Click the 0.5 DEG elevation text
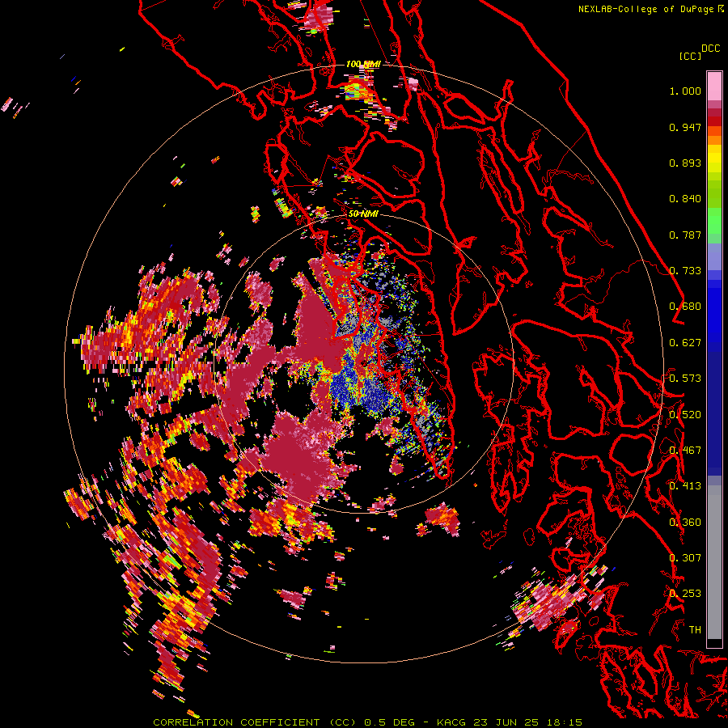 (x=389, y=722)
